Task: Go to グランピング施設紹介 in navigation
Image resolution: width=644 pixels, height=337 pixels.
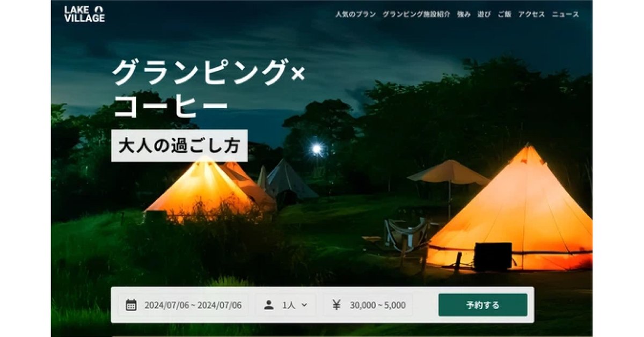Action: pos(416,14)
